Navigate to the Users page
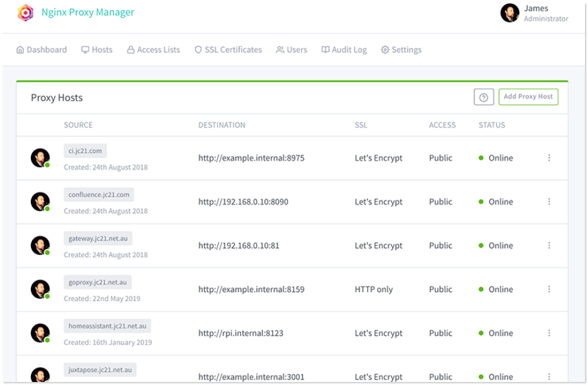This screenshot has width=588, height=385. tap(292, 50)
